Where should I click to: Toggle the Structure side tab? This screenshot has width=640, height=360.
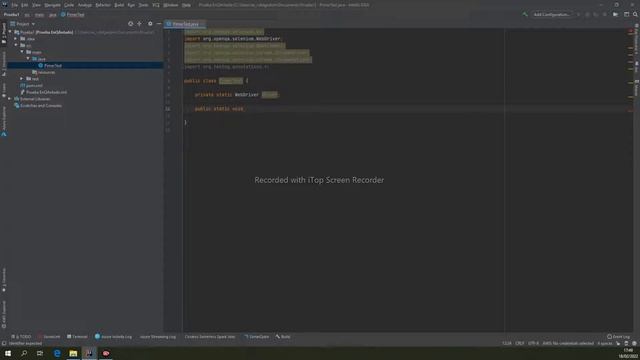point(4,63)
